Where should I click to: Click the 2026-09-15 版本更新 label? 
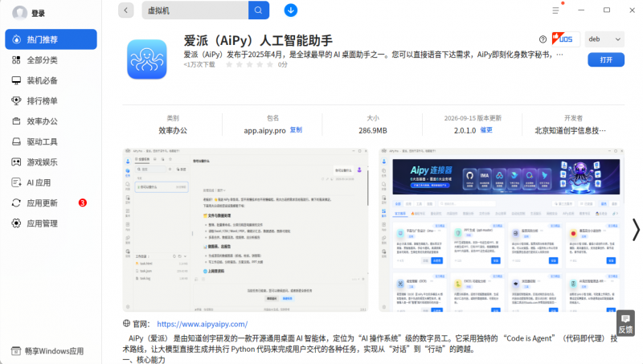tap(473, 118)
